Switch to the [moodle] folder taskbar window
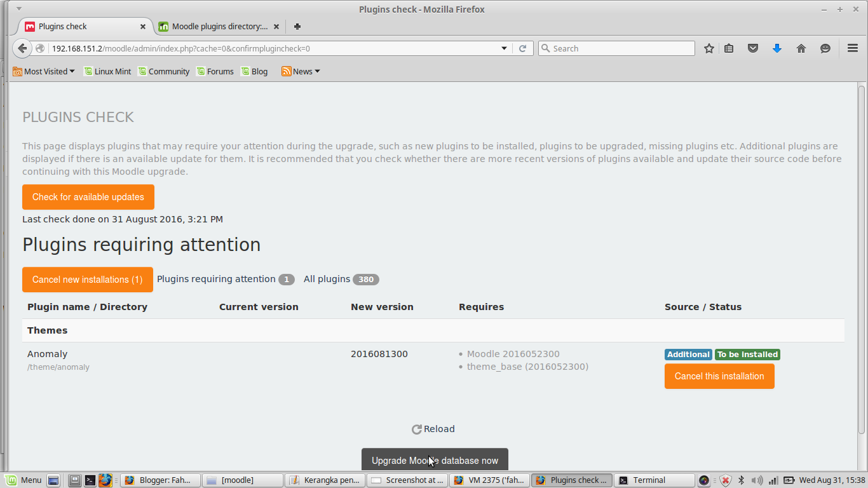The height and width of the screenshot is (488, 868). click(243, 480)
